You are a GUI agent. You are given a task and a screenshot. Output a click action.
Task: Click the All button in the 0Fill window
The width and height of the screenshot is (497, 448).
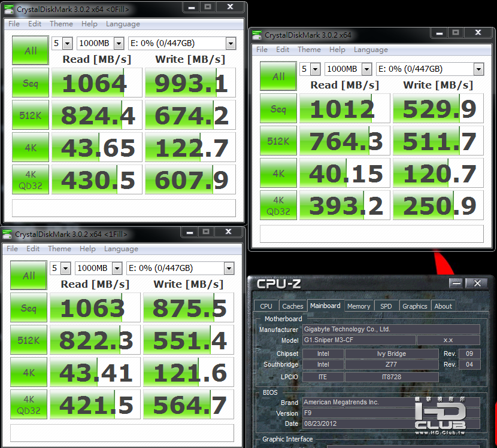coord(31,50)
